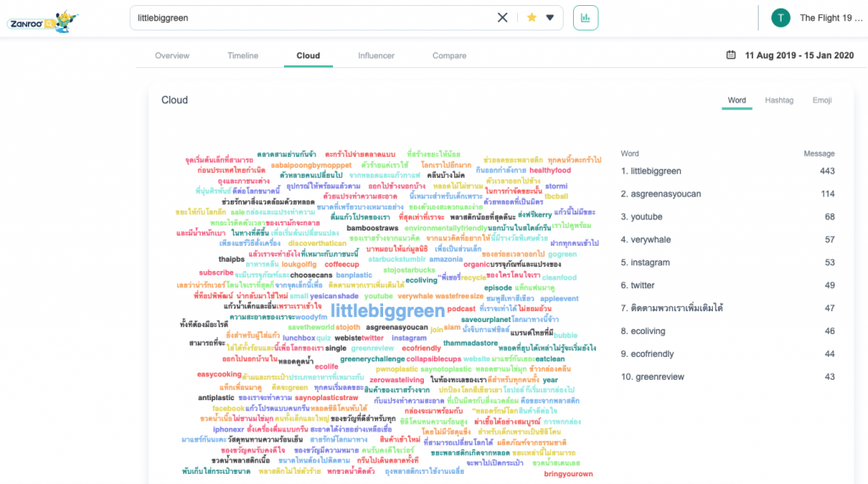The image size is (868, 484).
Task: Open the chart statistics icon button
Action: coord(586,18)
